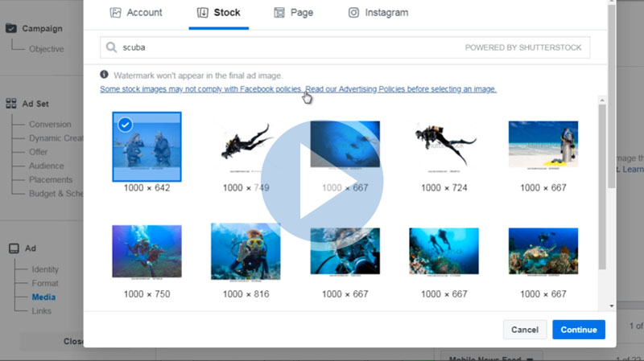Click the image list scrollbar down arrow

coord(612,306)
